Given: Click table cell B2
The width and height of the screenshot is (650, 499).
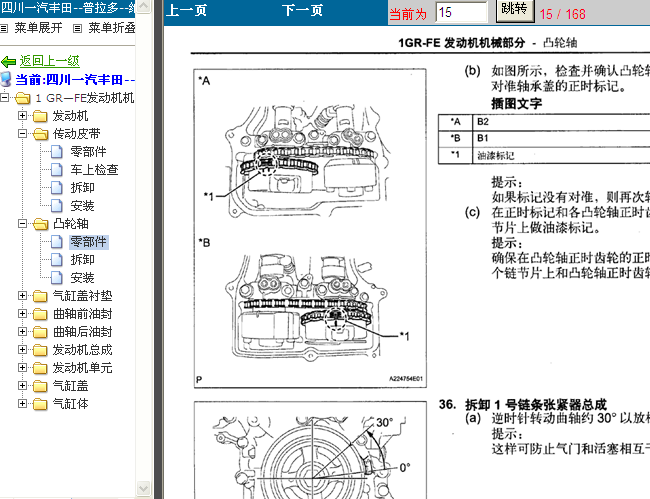Looking at the screenshot, I should [x=483, y=122].
